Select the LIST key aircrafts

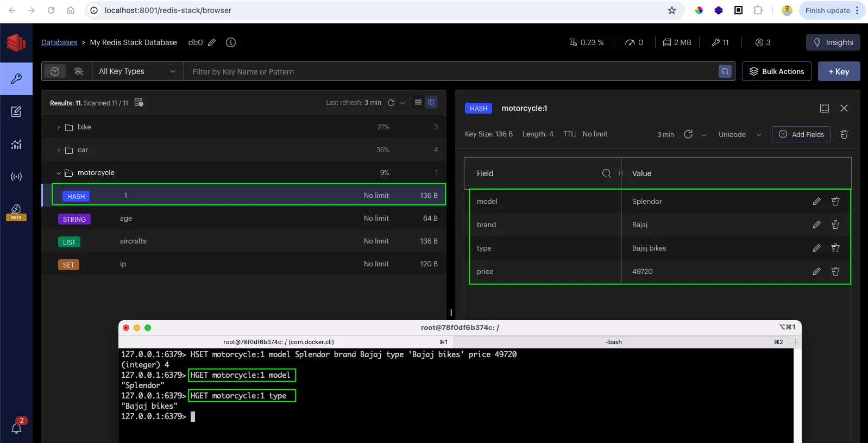click(x=244, y=241)
